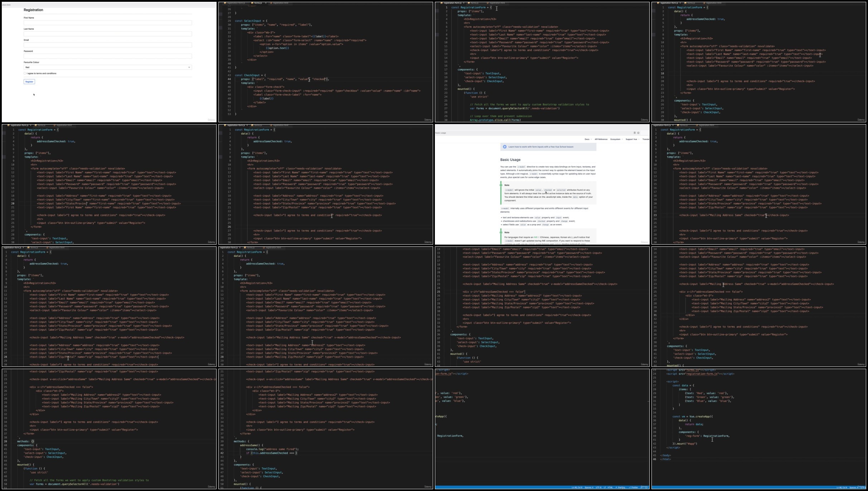The image size is (868, 491).
Task: Select active forms.js tab in SelectInput editor frame
Action: pos(258,3)
